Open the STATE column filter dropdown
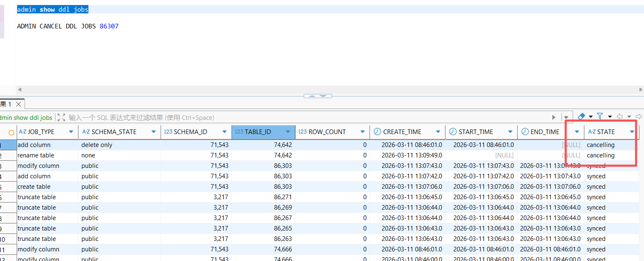This screenshot has width=644, height=261. [x=632, y=132]
